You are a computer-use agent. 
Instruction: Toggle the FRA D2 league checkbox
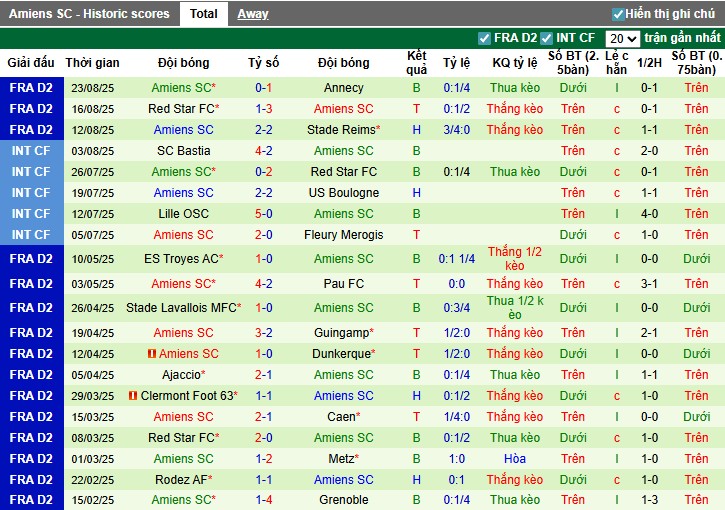coord(485,38)
